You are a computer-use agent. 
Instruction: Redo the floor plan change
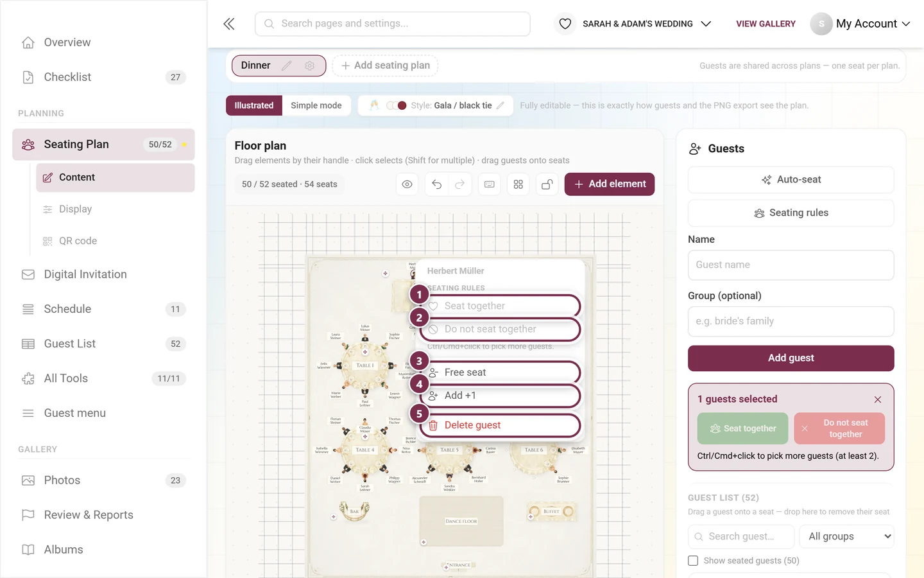[460, 184]
